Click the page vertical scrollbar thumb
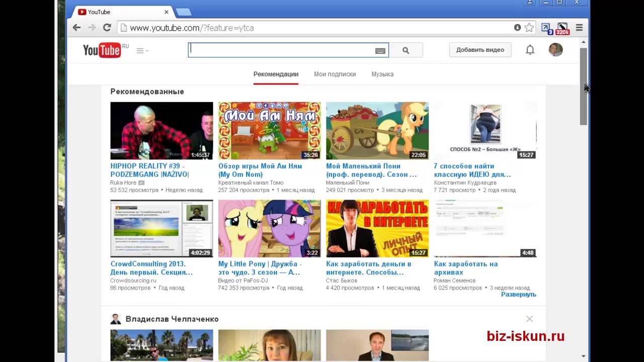 (584, 86)
